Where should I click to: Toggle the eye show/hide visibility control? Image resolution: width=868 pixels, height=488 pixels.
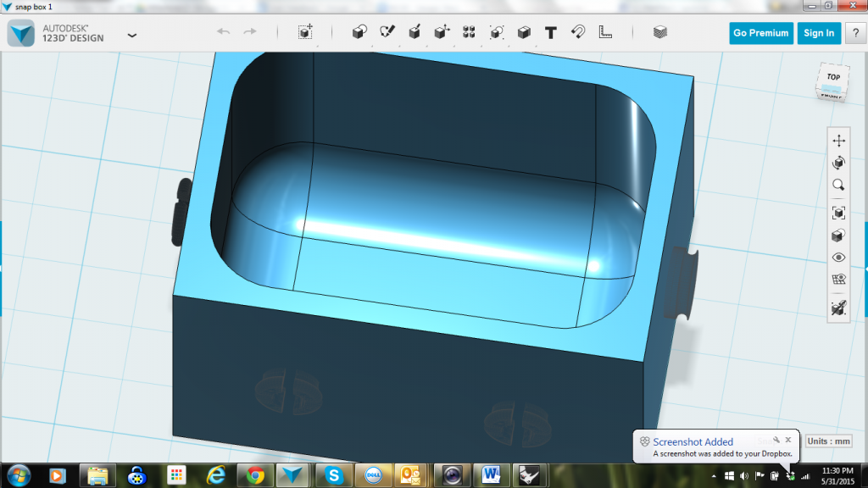coord(838,258)
